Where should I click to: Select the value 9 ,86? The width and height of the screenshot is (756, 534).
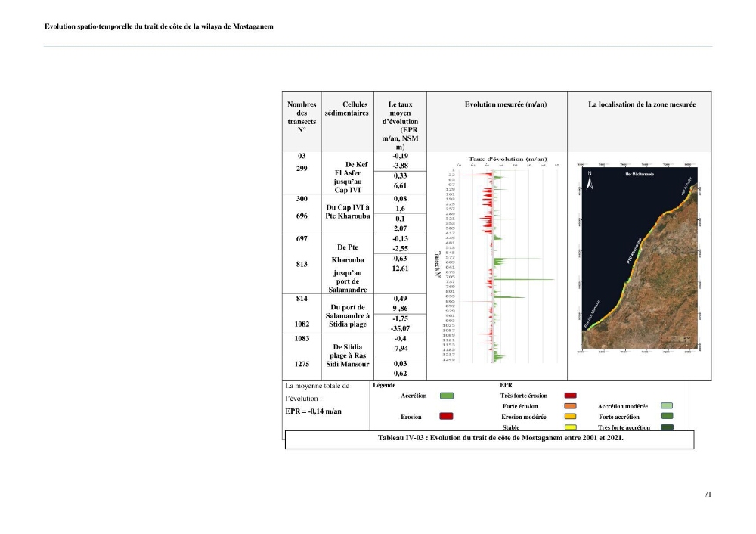click(400, 309)
